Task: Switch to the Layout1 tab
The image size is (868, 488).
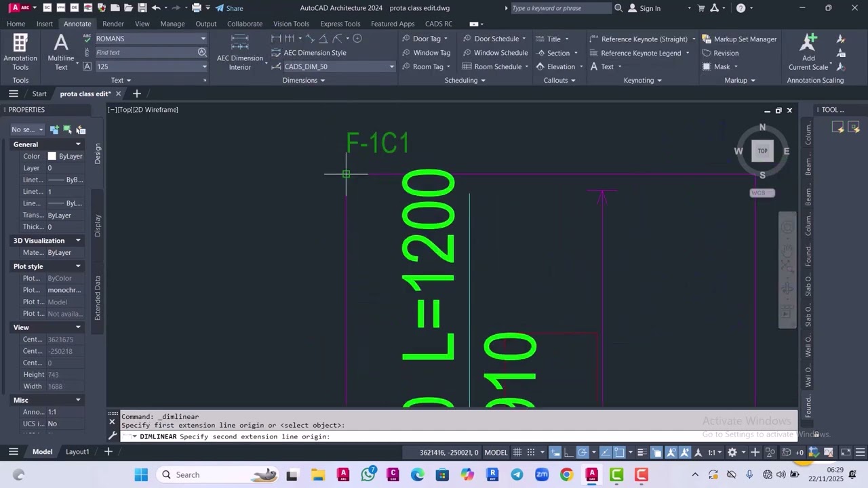Action: click(x=77, y=451)
